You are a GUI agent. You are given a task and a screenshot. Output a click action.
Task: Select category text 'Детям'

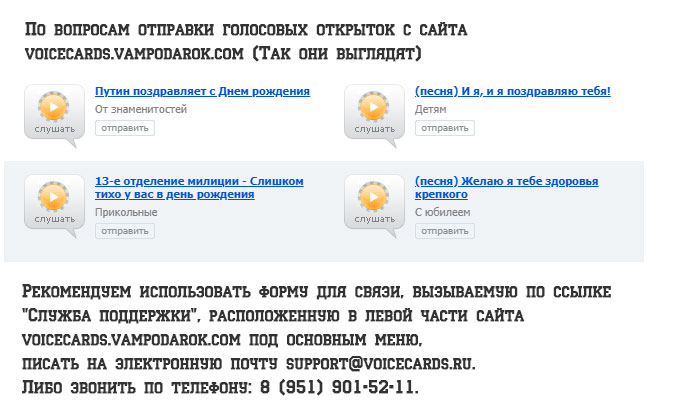[430, 109]
